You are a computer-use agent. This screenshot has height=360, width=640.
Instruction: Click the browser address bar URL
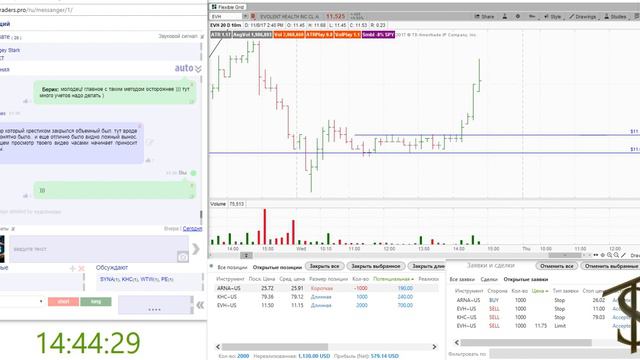click(x=37, y=10)
